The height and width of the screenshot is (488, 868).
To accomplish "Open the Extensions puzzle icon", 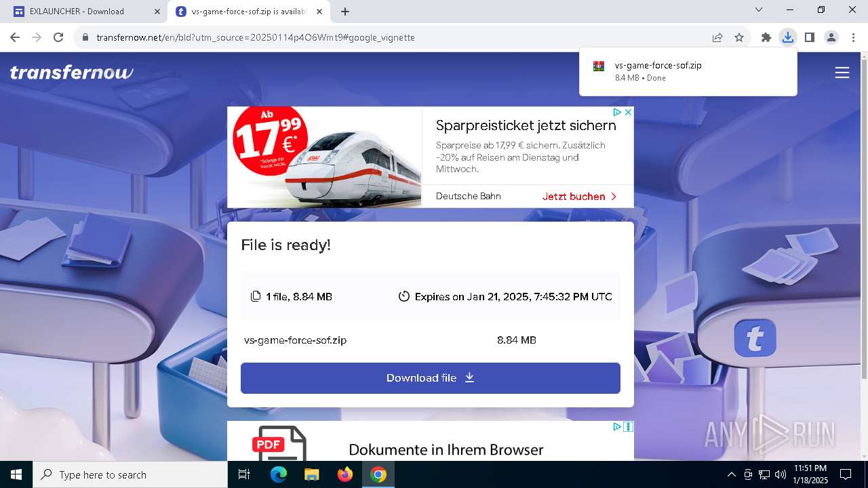I will (766, 37).
